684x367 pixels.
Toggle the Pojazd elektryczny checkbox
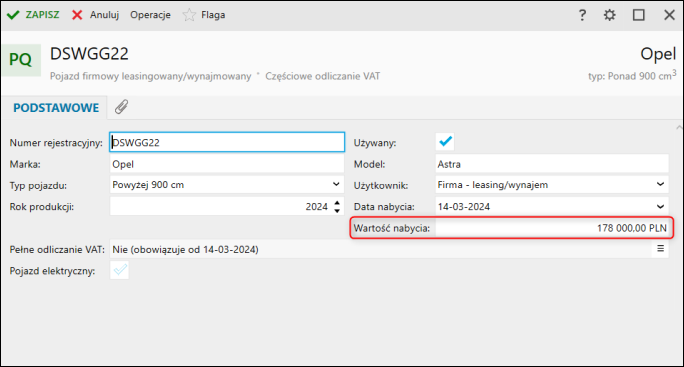120,270
